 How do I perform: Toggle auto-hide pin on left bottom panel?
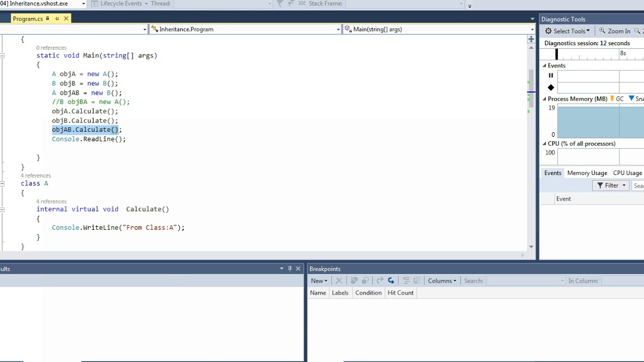click(x=290, y=269)
